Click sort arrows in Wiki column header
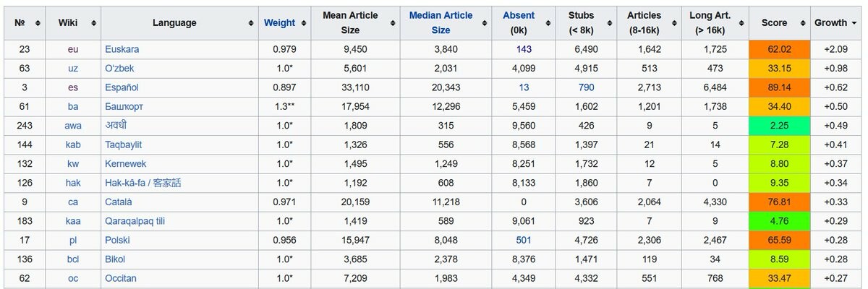 (x=94, y=23)
